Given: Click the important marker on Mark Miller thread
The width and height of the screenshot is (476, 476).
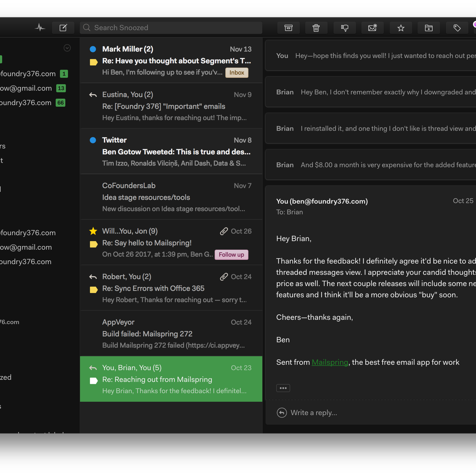Looking at the screenshot, I should click(x=94, y=62).
